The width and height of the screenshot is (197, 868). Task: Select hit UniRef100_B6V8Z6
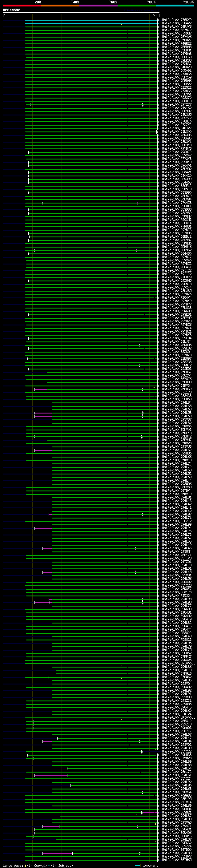pyautogui.click(x=176, y=379)
